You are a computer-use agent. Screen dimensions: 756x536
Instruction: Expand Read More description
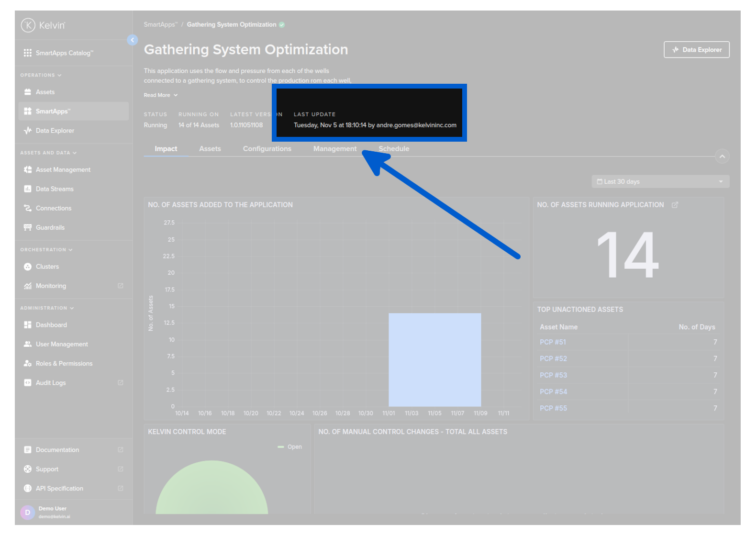(x=160, y=95)
